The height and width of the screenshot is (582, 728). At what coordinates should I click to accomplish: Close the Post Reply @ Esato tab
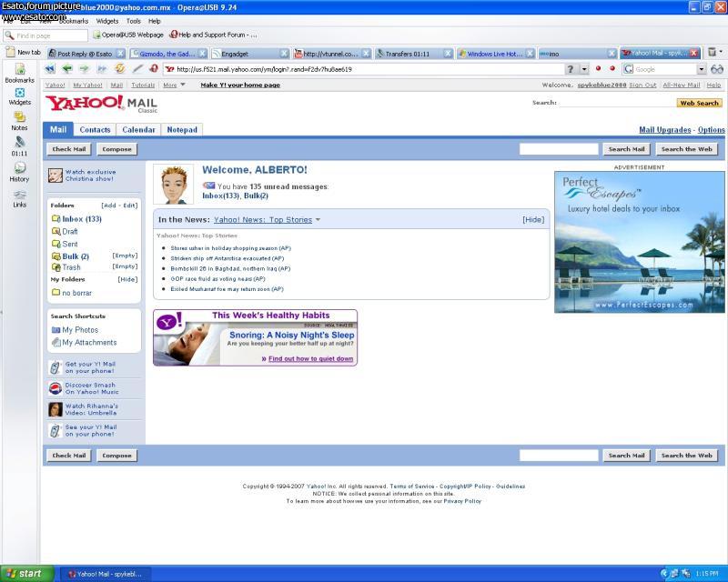(x=120, y=54)
